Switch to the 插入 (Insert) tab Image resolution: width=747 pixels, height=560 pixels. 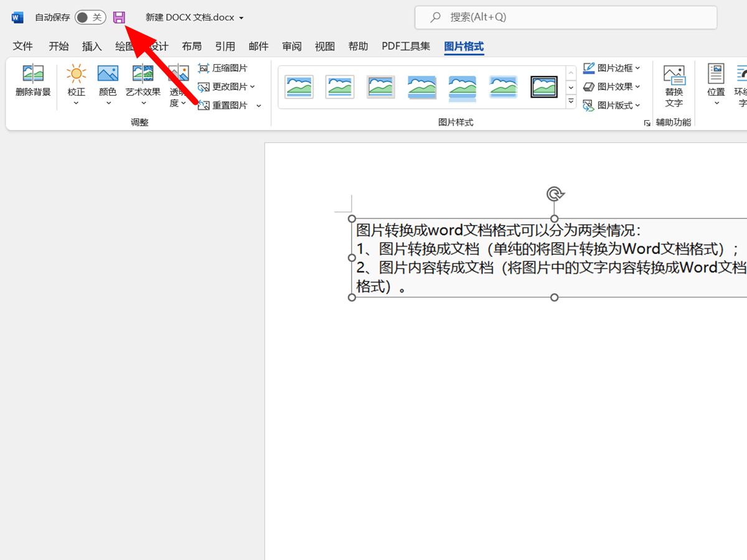pos(92,45)
